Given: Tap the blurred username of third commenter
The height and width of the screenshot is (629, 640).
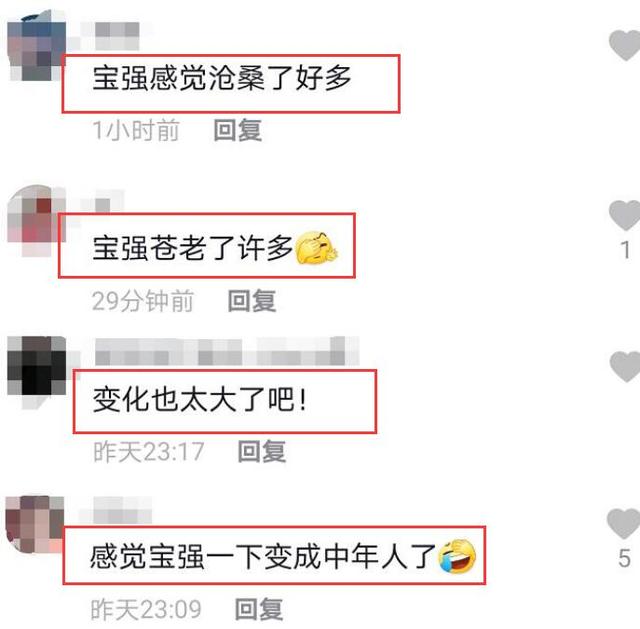Looking at the screenshot, I should (227, 351).
